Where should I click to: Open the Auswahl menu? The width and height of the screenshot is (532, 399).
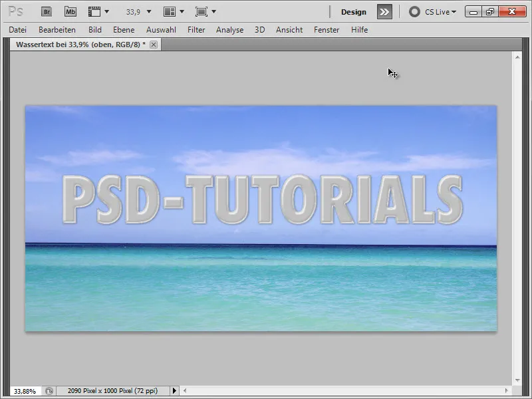pyautogui.click(x=161, y=30)
